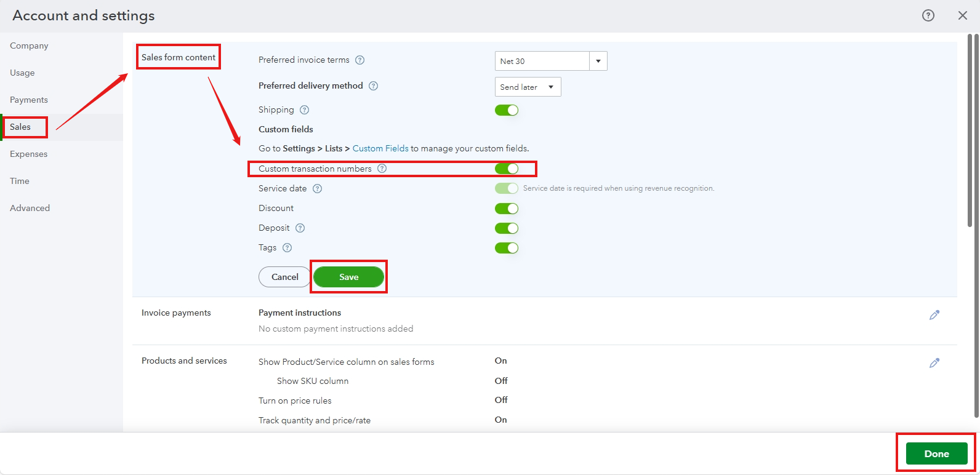Viewport: 980px width, 475px height.
Task: Open the Send later delivery method dropdown
Action: coord(528,87)
